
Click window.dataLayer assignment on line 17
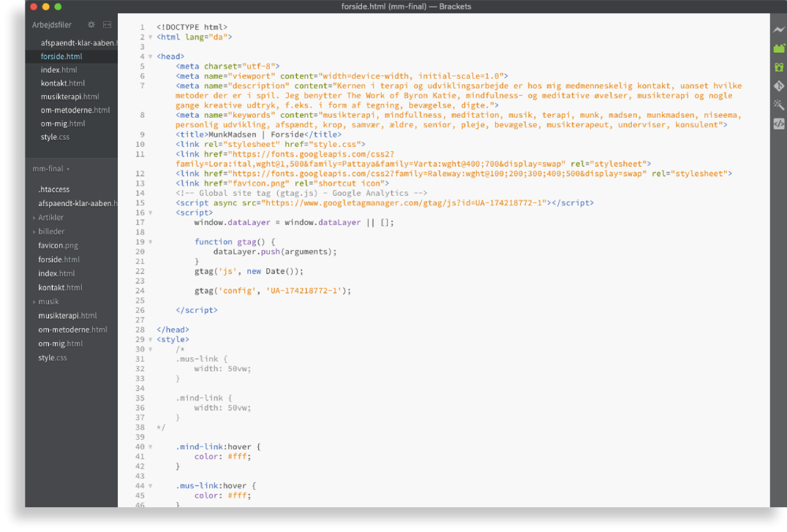click(293, 223)
